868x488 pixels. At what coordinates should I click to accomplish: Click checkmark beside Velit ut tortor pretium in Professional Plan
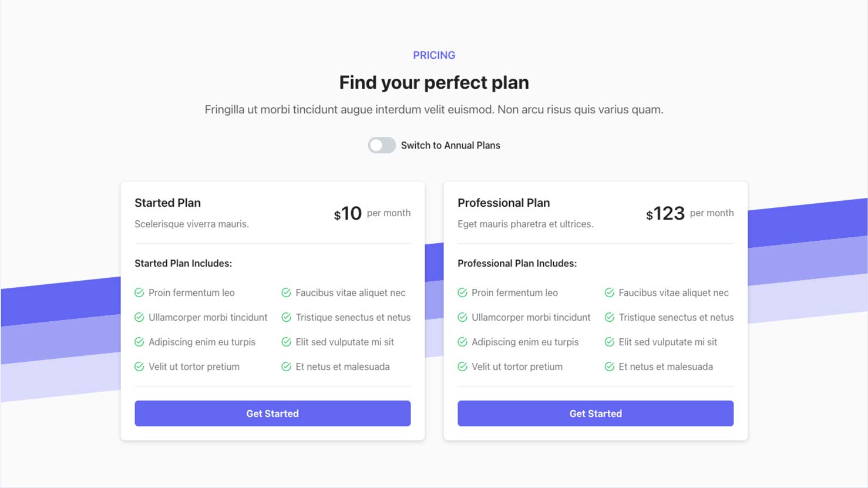coord(463,366)
